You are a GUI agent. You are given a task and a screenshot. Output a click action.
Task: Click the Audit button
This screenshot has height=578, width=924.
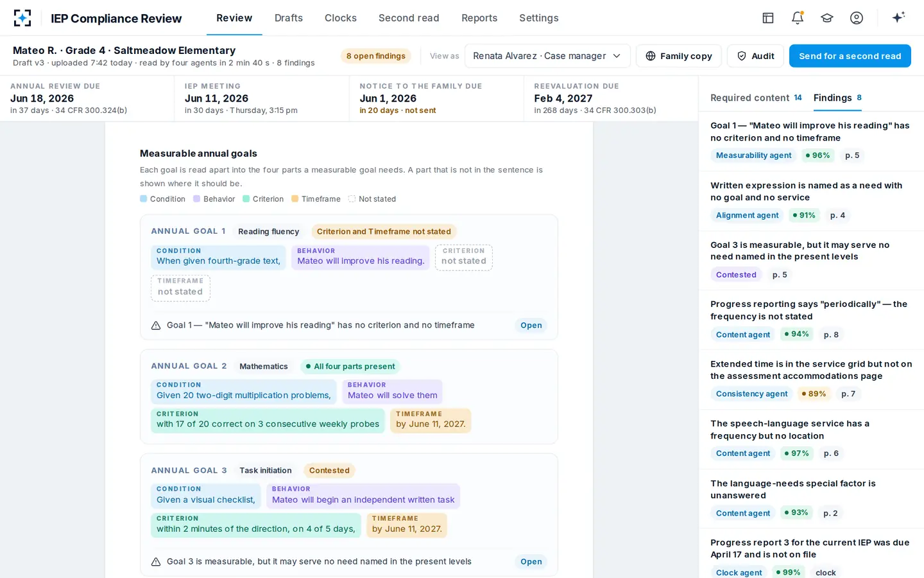[x=755, y=56]
